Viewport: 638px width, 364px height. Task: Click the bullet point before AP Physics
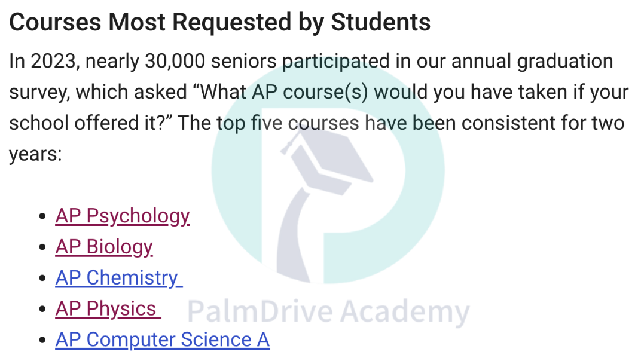point(42,309)
